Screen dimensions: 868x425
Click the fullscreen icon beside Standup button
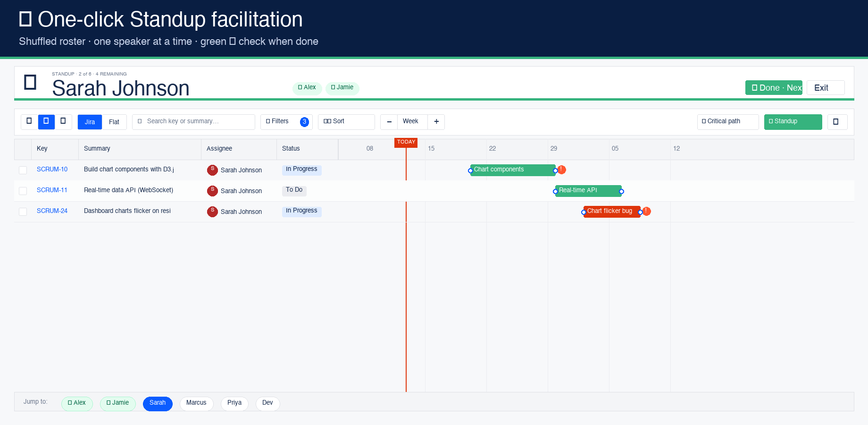837,122
